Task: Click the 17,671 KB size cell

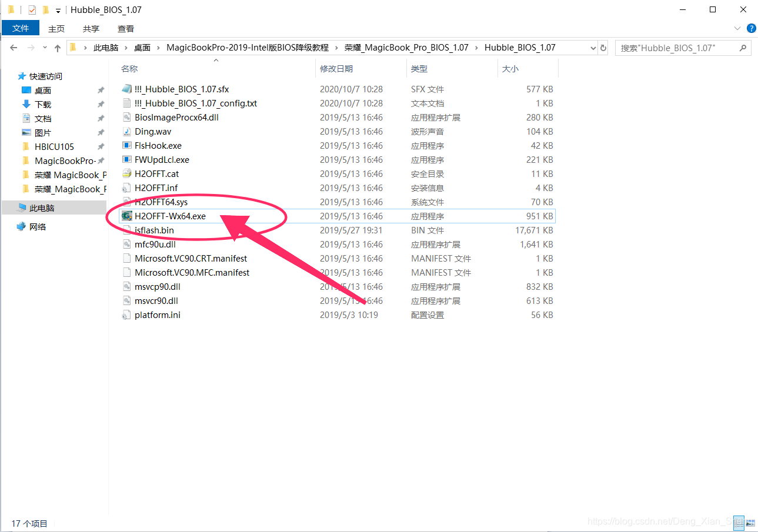Action: (x=535, y=230)
